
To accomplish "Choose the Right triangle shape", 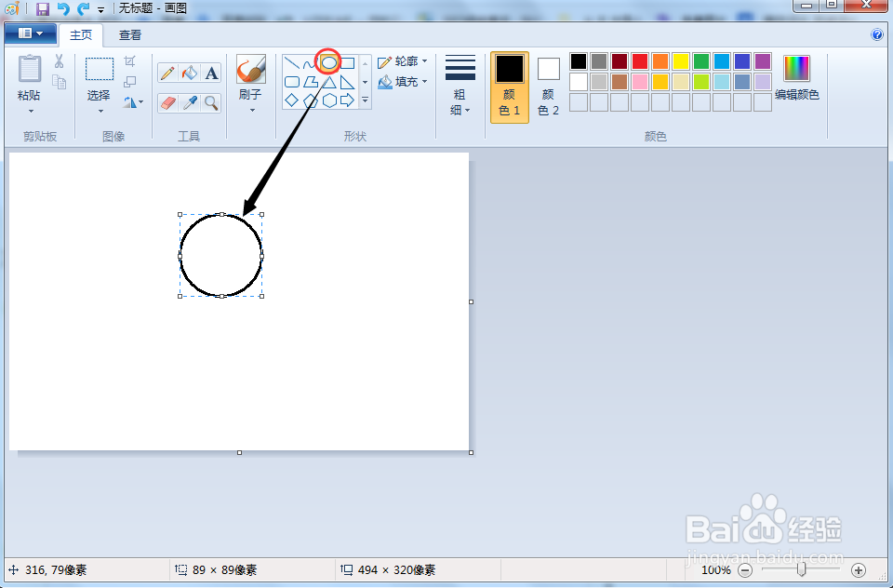I will (347, 82).
